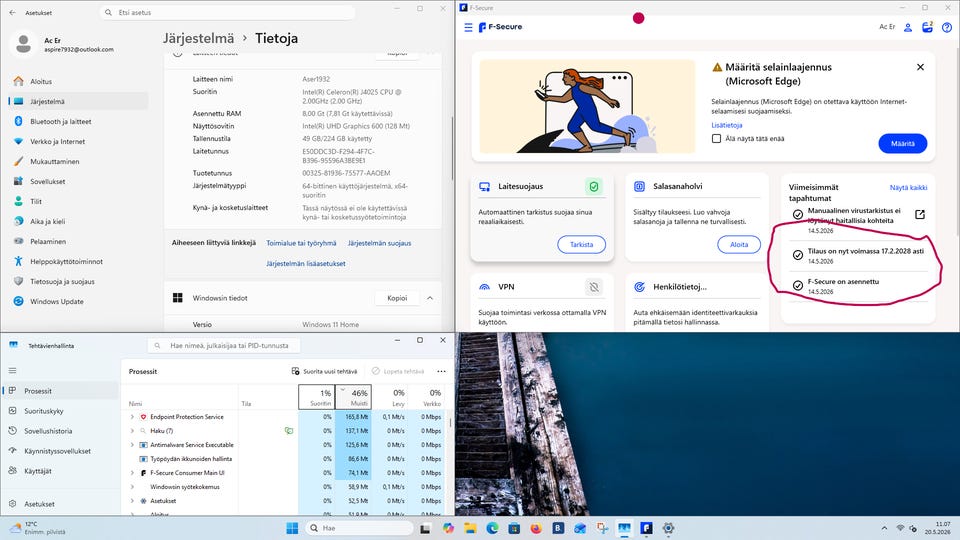The width and height of the screenshot is (960, 540).
Task: Open Käyttäjät in Task Manager
Action: click(x=61, y=471)
